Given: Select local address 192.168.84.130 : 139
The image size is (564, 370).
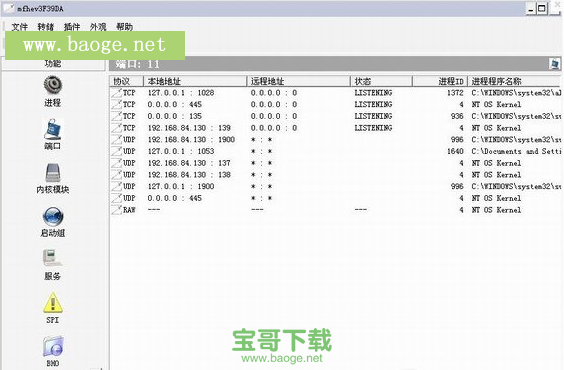Looking at the screenshot, I should (x=189, y=128).
